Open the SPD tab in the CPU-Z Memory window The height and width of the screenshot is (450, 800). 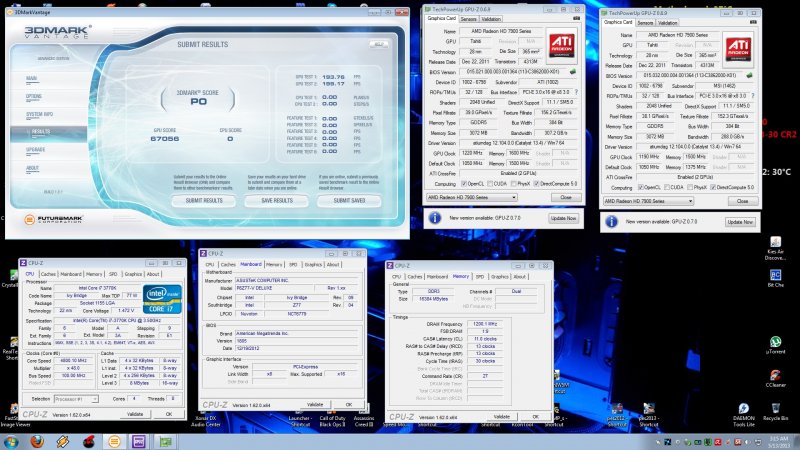(x=480, y=277)
